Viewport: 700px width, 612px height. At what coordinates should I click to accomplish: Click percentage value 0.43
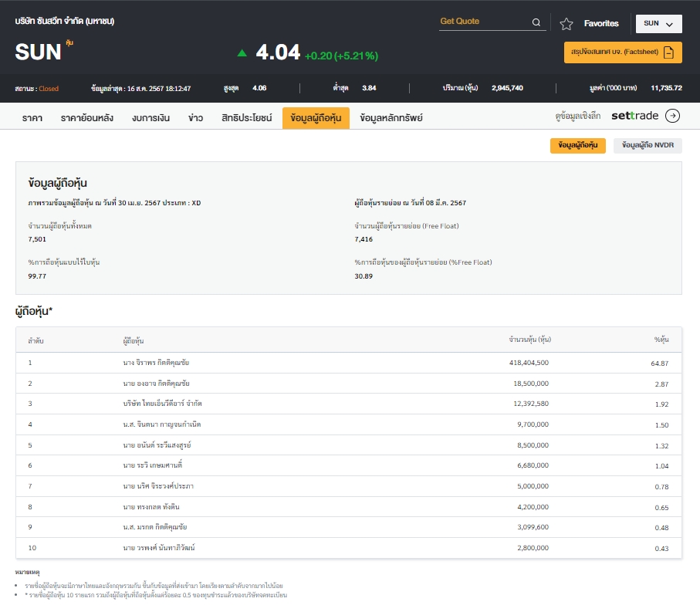[x=661, y=549]
